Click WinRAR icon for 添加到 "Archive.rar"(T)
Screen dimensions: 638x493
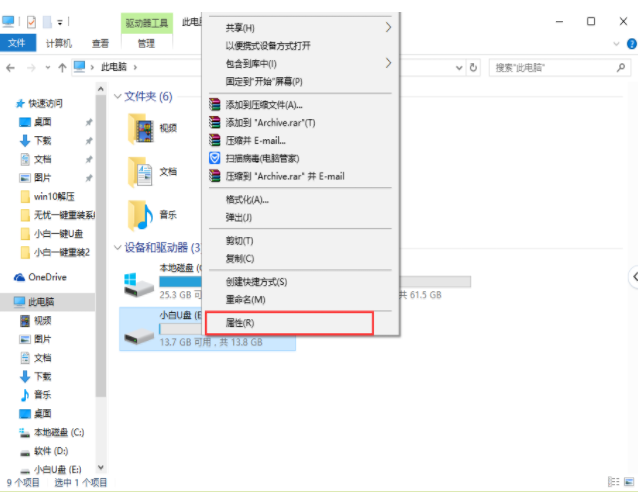(x=214, y=122)
